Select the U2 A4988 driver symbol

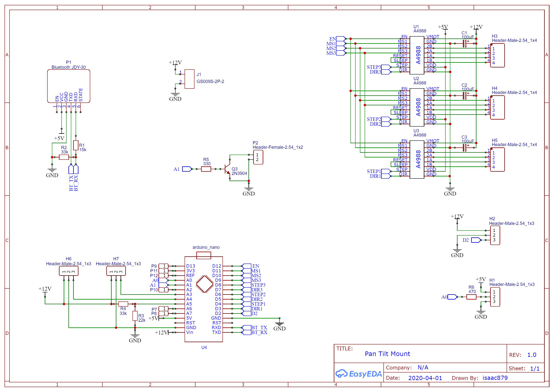(x=417, y=107)
